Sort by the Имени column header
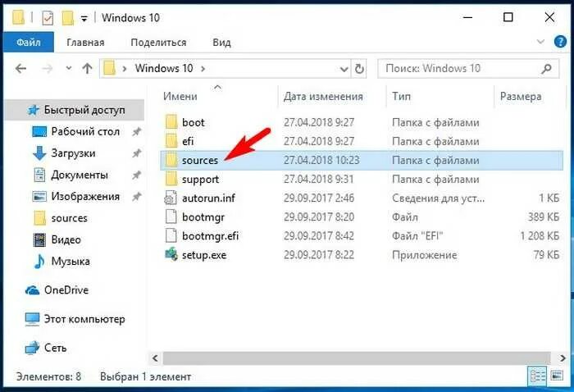 pos(180,96)
